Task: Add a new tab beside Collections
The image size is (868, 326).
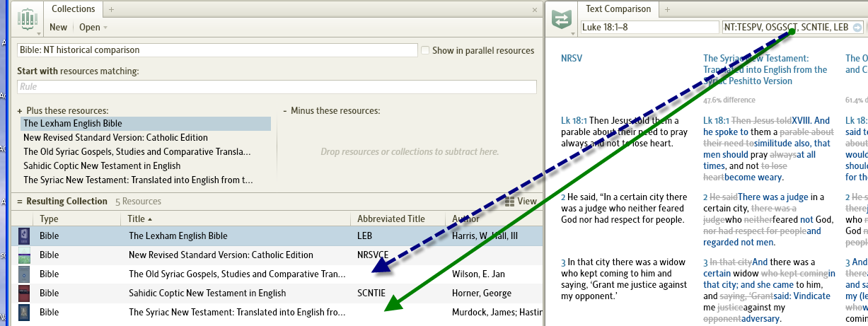Action: [111, 9]
